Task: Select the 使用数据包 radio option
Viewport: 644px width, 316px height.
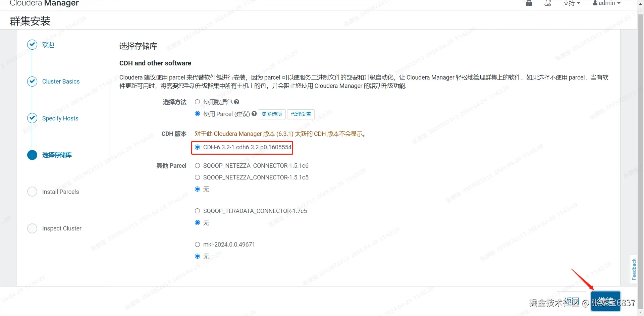Action: click(x=197, y=102)
